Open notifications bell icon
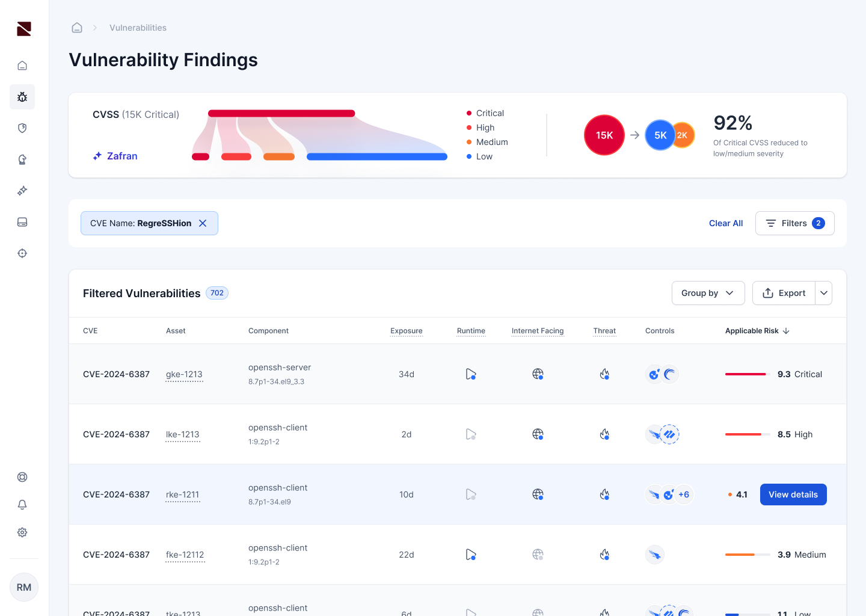This screenshot has width=866, height=616. coord(22,505)
